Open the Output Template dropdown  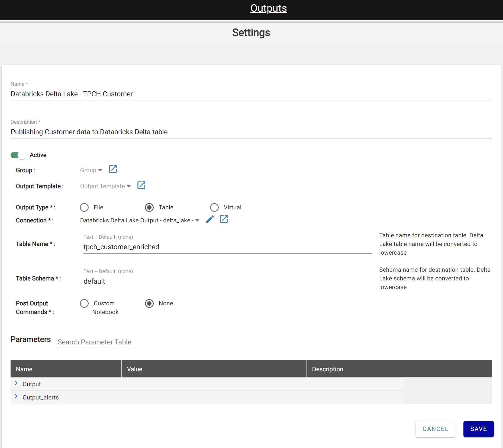[x=105, y=186]
